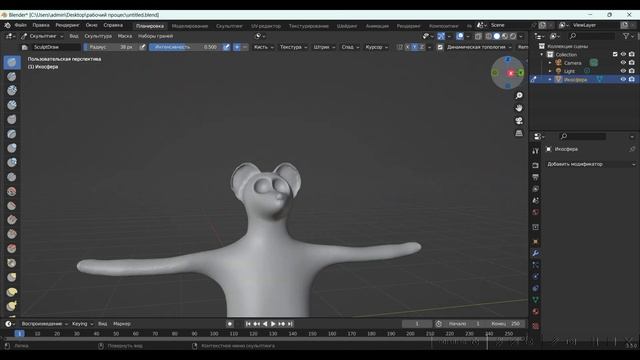The image size is (640, 360).
Task: Click the Радиус brush radius slider
Action: coord(110,47)
